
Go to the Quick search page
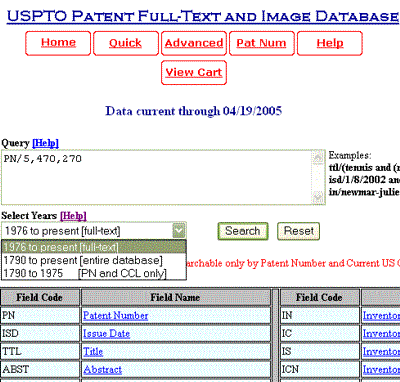tap(126, 43)
